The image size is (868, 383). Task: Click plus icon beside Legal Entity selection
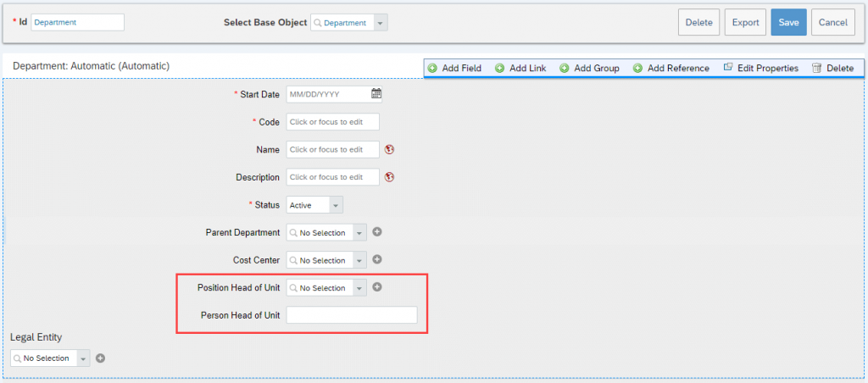click(x=100, y=358)
